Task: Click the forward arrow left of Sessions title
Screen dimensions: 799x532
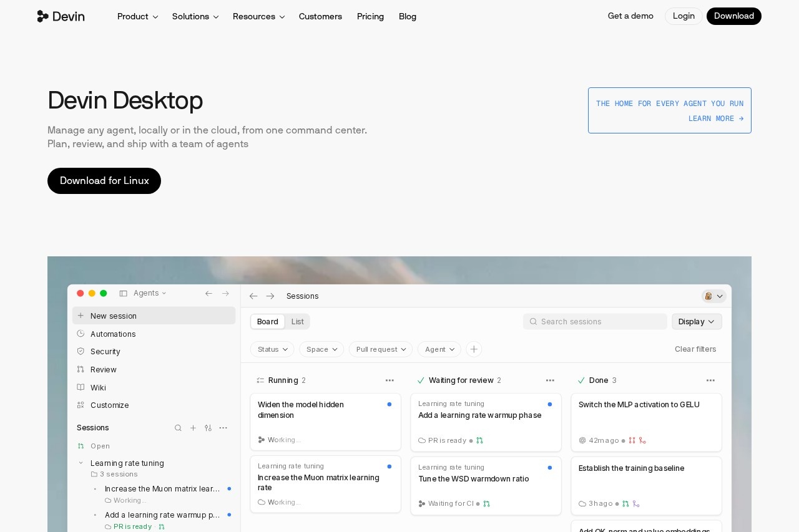Action: [x=270, y=296]
